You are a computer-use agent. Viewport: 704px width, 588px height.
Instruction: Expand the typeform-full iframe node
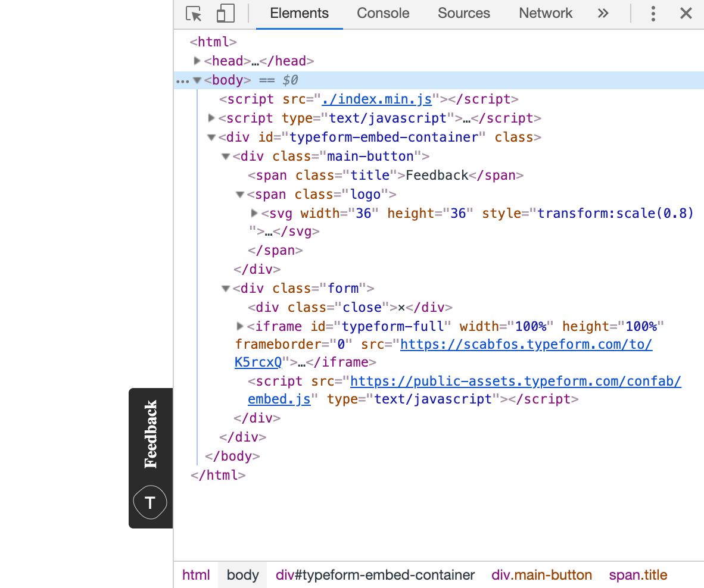tap(240, 326)
